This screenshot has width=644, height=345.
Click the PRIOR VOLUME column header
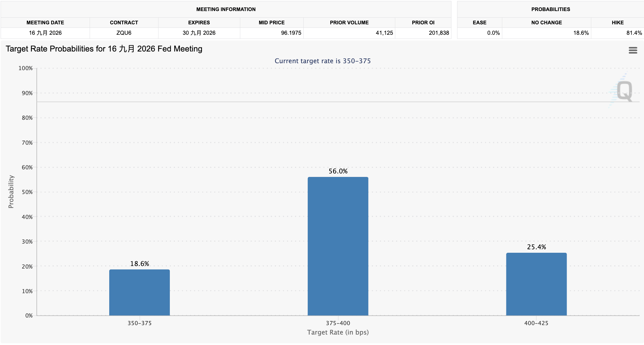349,22
